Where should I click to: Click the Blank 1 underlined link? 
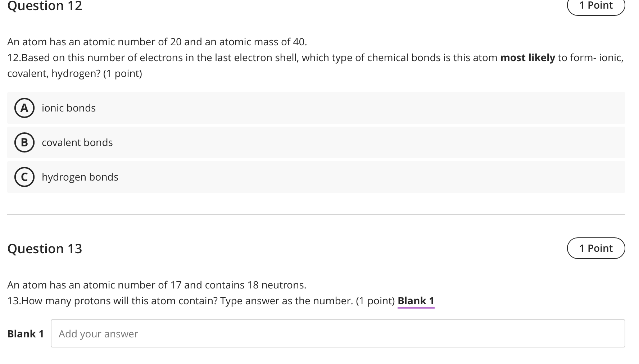coord(416,301)
